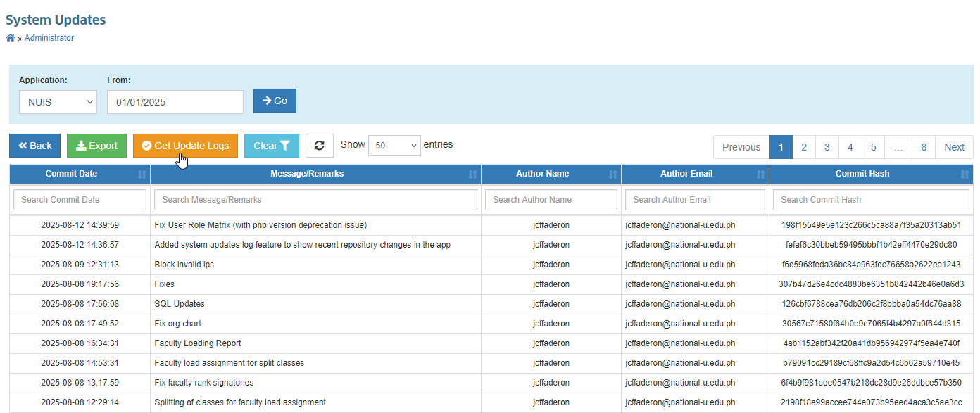Focus the Search Commit Hash field
980x413 pixels.
[x=871, y=200]
